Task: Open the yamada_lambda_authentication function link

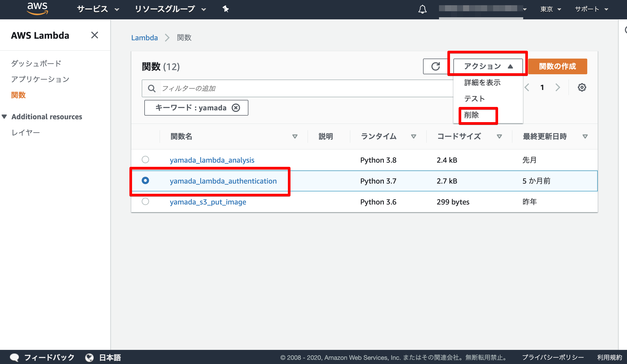Action: point(223,181)
